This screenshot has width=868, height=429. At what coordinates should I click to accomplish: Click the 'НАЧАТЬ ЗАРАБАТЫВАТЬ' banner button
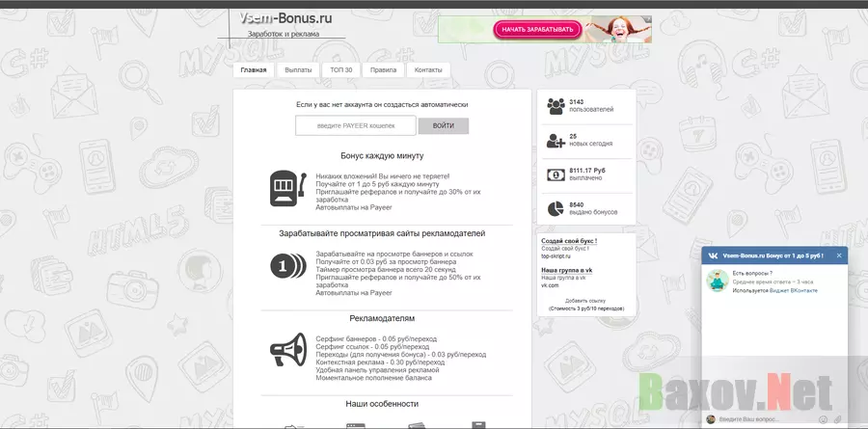(x=537, y=29)
